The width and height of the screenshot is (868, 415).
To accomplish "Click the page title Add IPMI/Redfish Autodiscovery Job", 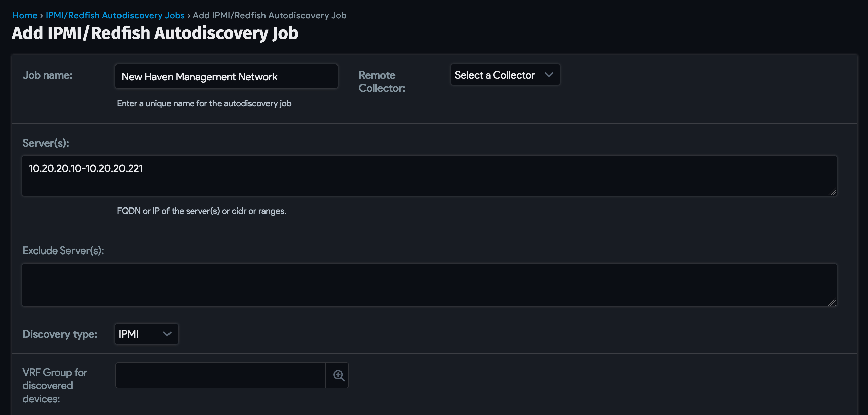I will [x=155, y=33].
